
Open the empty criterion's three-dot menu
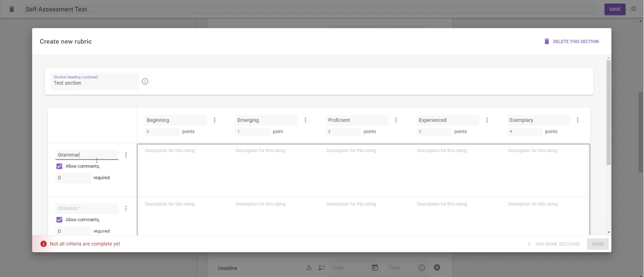coord(126,208)
